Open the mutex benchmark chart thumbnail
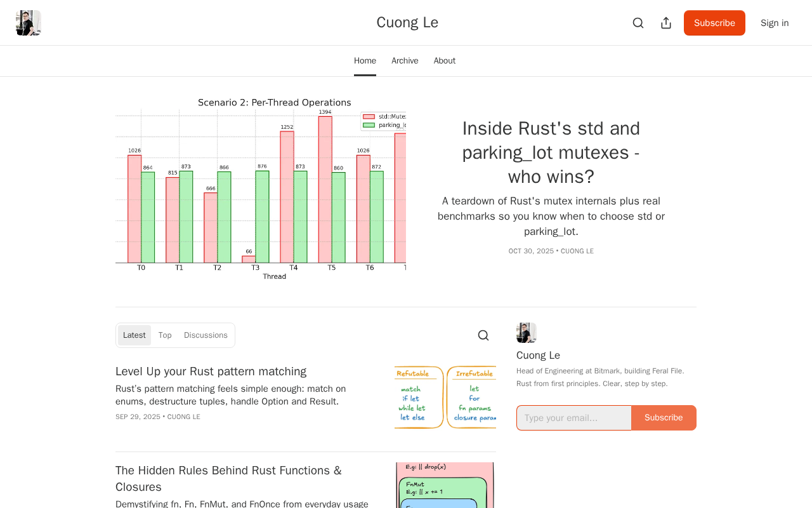The width and height of the screenshot is (812, 508). pyautogui.click(x=261, y=189)
